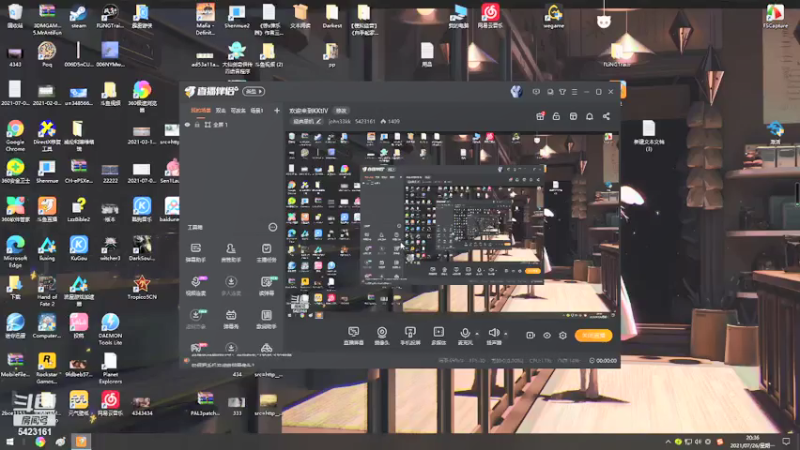Click the orange app in Windows taskbar

point(81,441)
